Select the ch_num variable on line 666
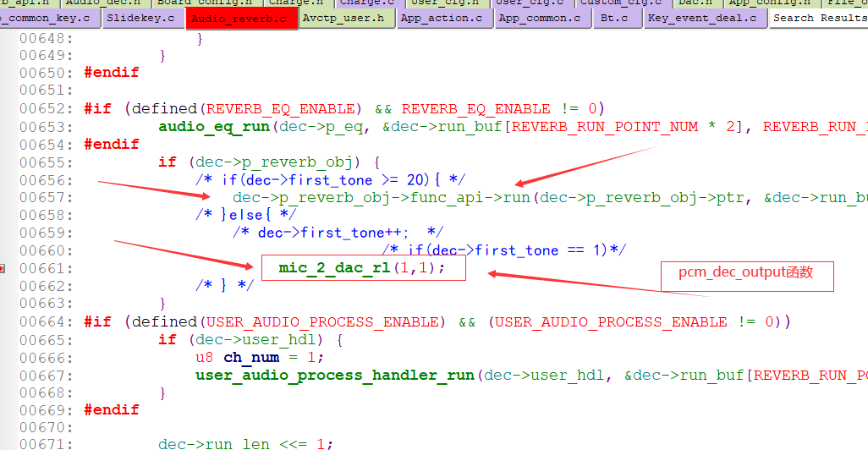This screenshot has width=868, height=450. click(251, 358)
